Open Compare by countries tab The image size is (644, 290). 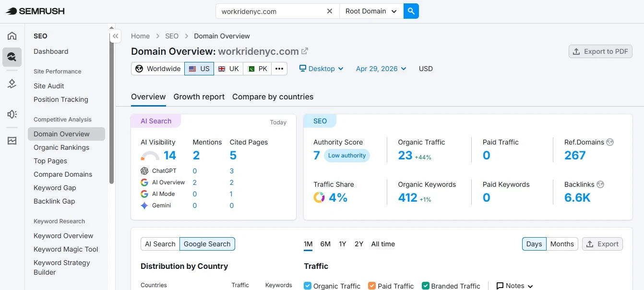tap(273, 97)
